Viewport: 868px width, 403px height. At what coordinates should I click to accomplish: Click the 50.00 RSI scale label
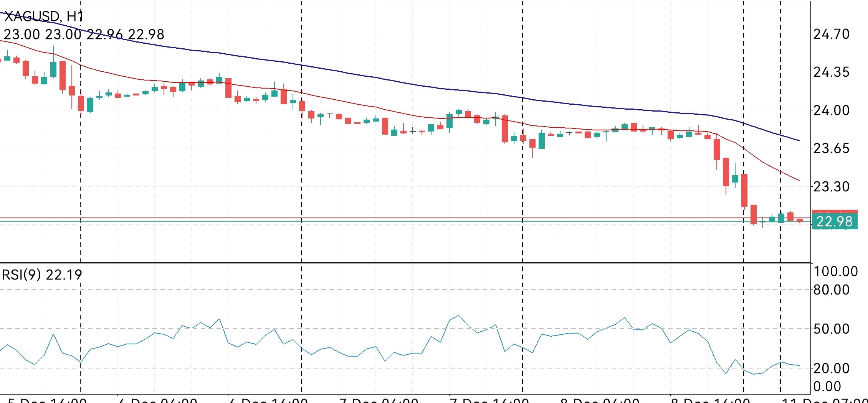832,329
